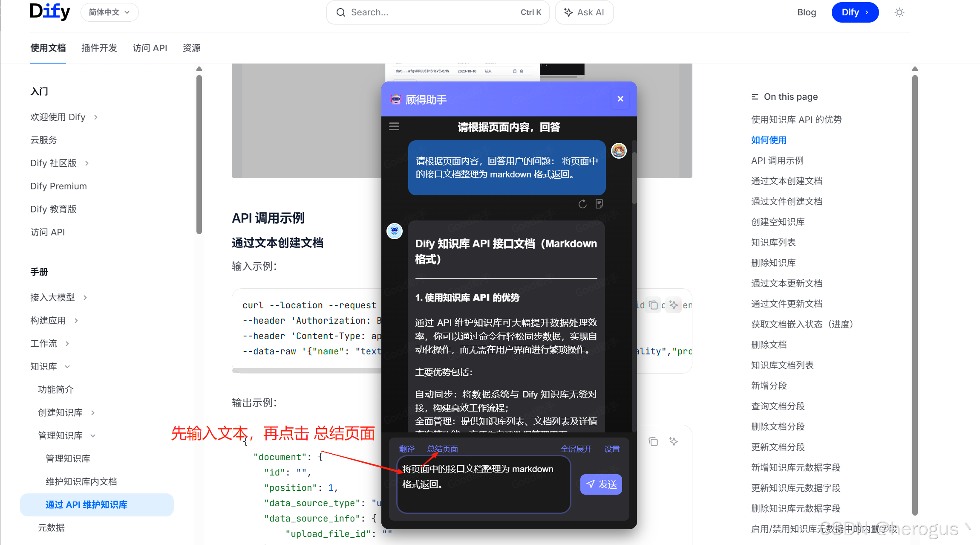This screenshot has width=980, height=545.
Task: Jump to 如何使用 section
Action: (769, 140)
